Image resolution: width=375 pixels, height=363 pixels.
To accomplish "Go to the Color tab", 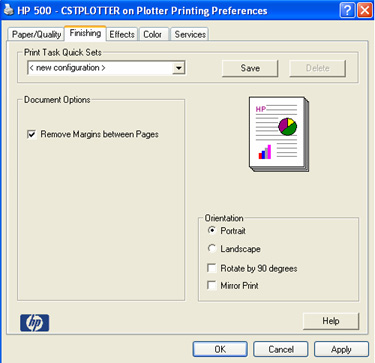I will coord(152,34).
